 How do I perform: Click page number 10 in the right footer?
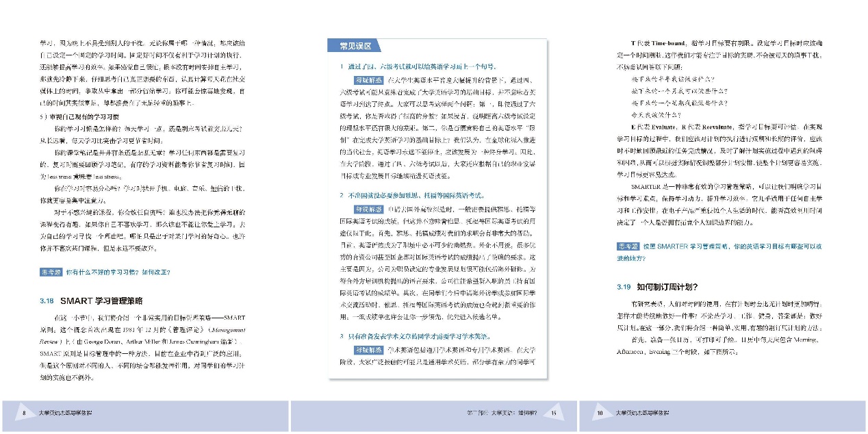pos(600,413)
